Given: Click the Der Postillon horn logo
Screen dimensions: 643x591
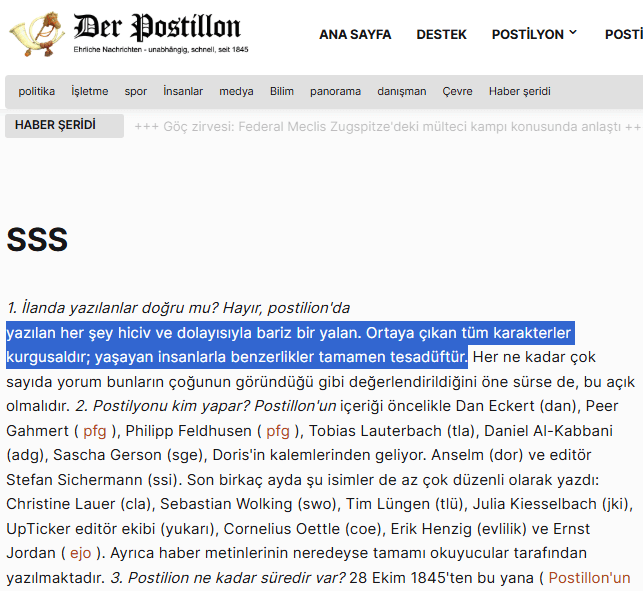Looking at the screenshot, I should tap(37, 34).
